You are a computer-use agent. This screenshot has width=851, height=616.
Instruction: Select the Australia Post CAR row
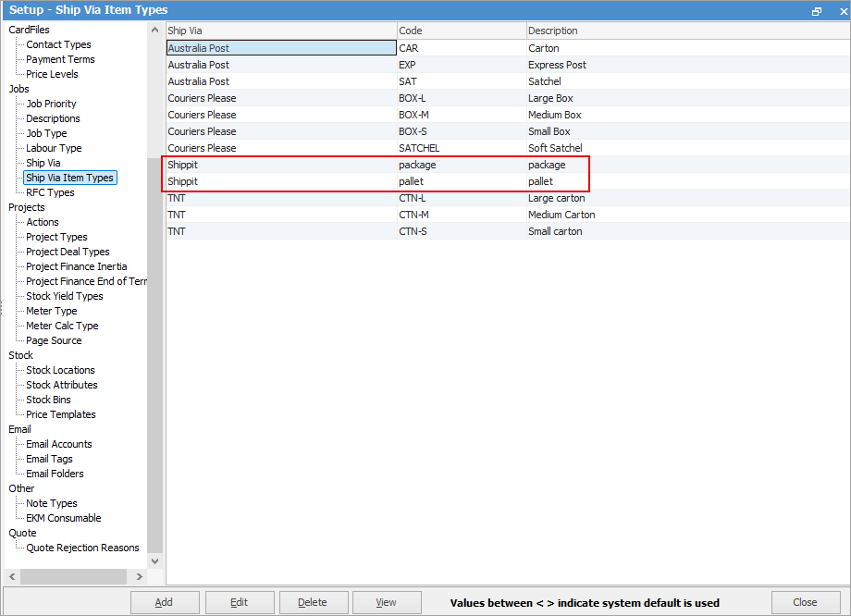pos(508,48)
